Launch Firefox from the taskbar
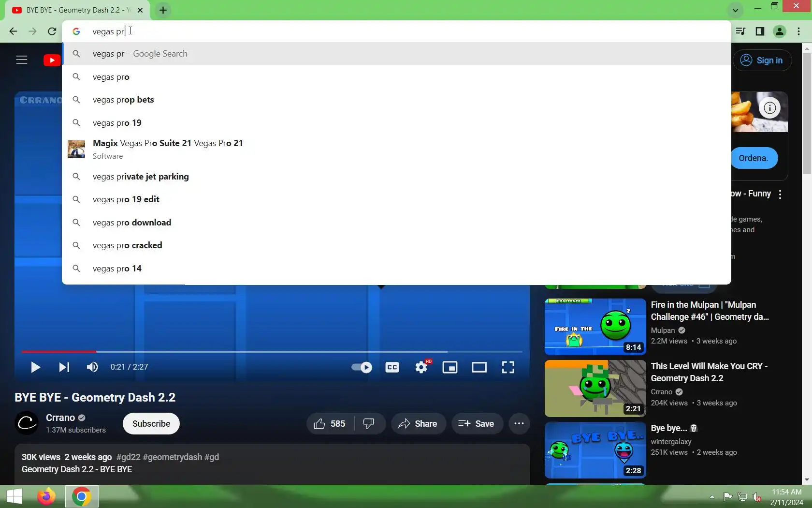 [x=46, y=496]
